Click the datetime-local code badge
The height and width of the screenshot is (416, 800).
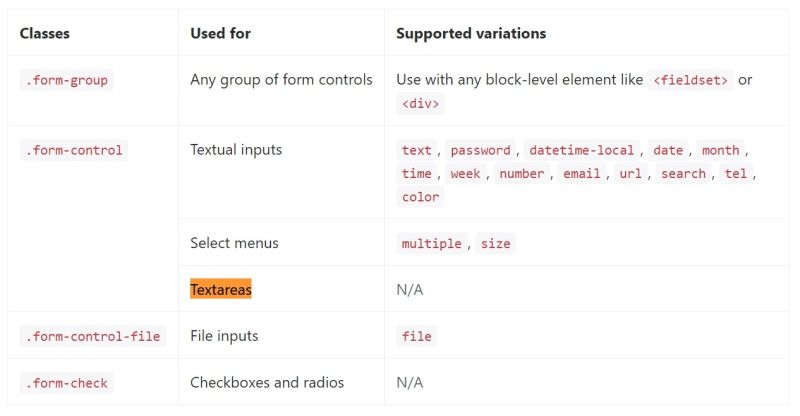coord(581,150)
